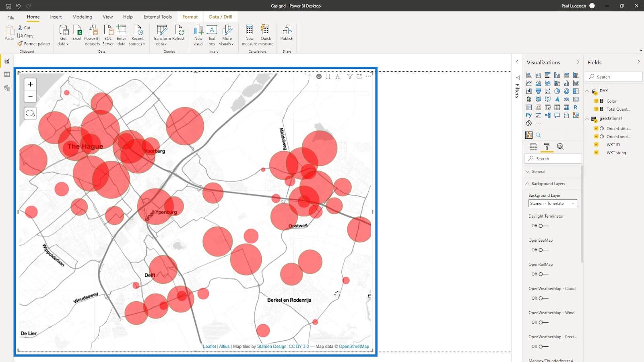
Task: Connect to SQL Server source
Action: (108, 35)
